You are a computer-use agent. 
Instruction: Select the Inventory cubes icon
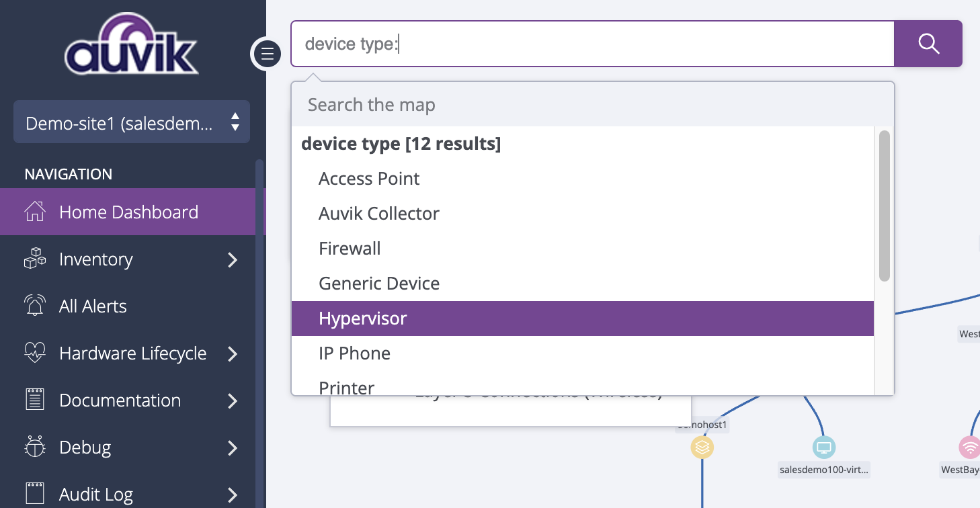(34, 259)
